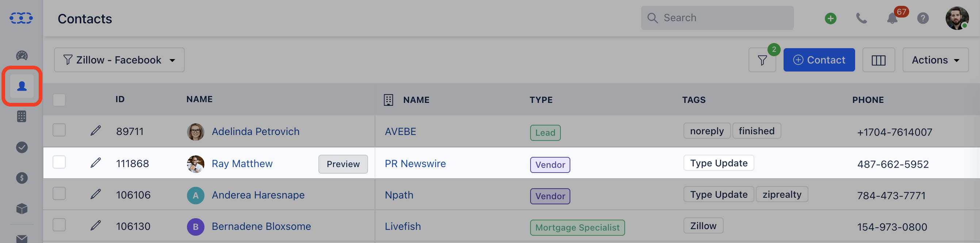980x243 pixels.
Task: Check the Ray Matthew row checkbox
Action: click(59, 162)
